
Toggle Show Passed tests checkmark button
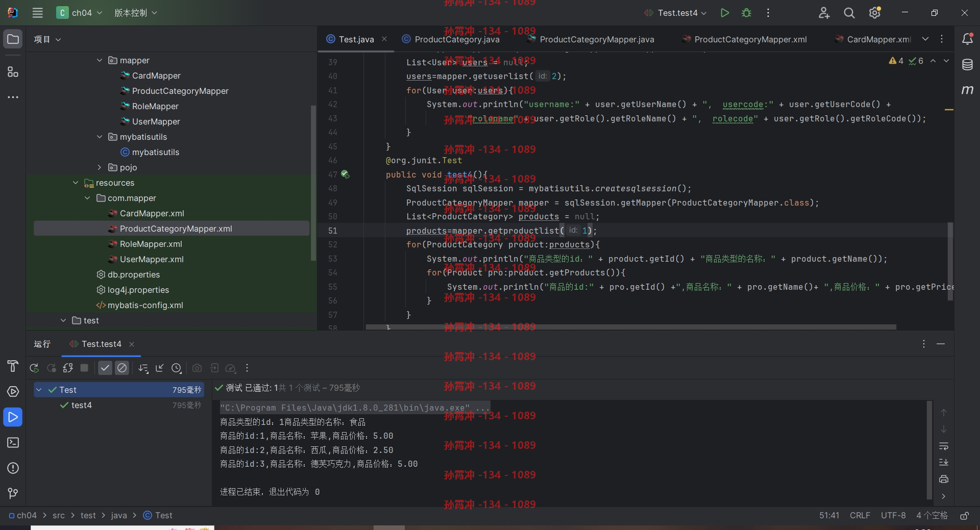tap(105, 368)
